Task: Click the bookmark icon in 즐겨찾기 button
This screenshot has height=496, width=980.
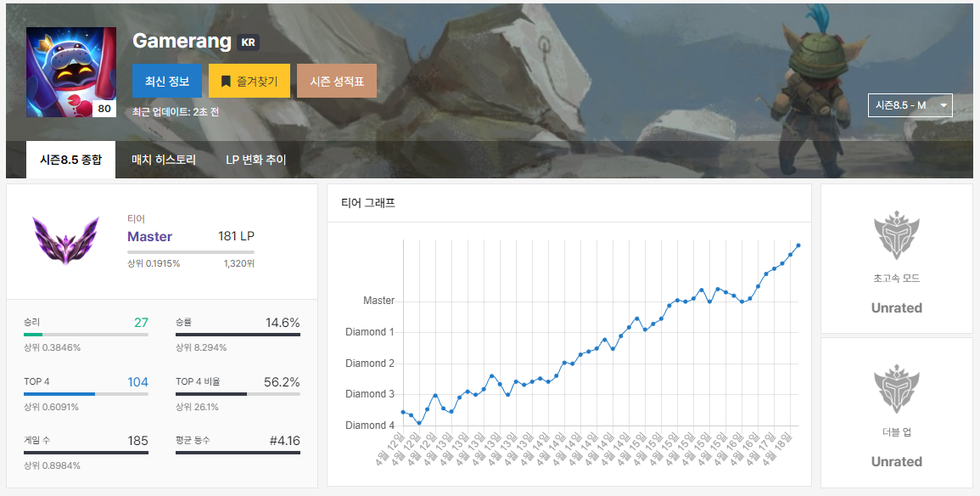Action: (x=226, y=82)
